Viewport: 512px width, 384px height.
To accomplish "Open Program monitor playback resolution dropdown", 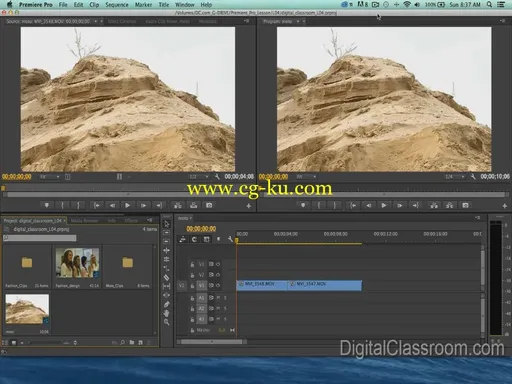I will tap(455, 177).
